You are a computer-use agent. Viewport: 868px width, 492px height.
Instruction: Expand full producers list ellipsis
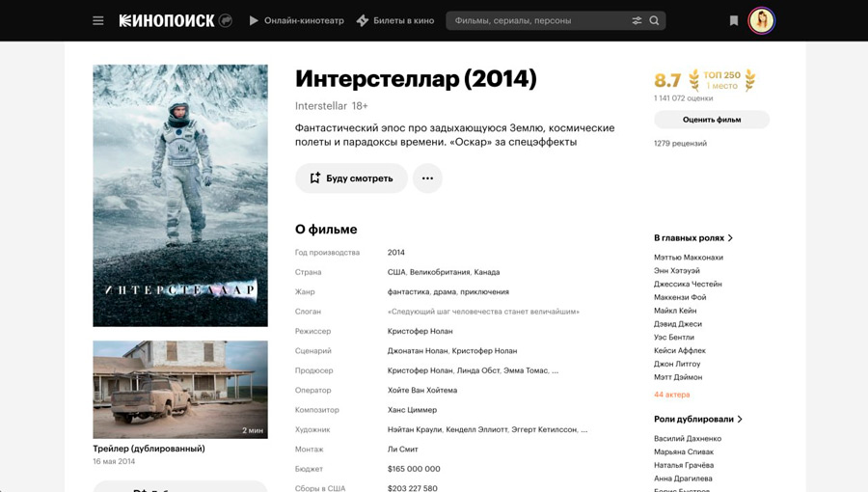point(555,370)
